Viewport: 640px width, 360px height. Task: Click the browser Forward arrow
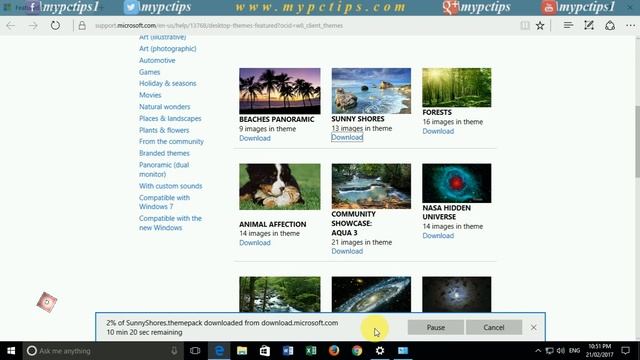33,26
